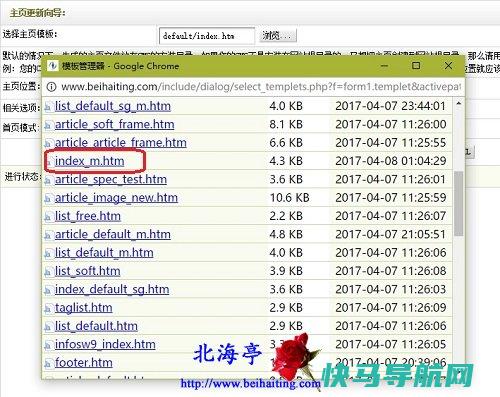
Task: Click the 4.8 KB size cell
Action: pos(286,235)
